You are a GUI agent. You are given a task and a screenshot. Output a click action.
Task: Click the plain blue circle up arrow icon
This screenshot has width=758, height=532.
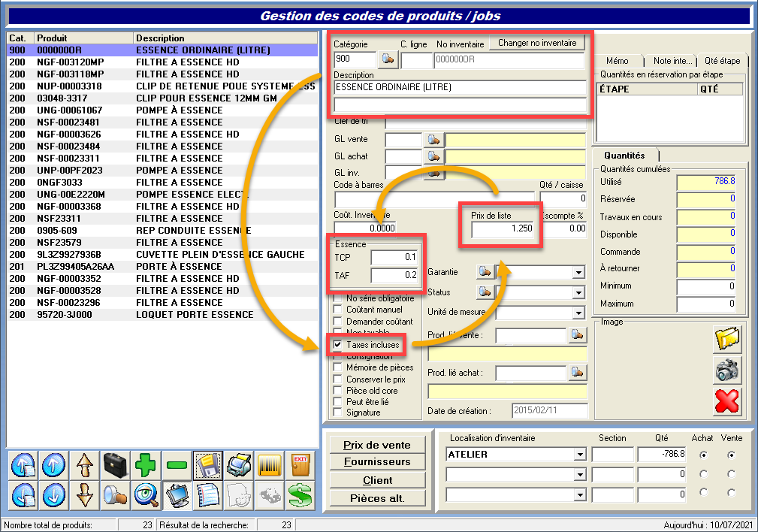click(x=53, y=465)
